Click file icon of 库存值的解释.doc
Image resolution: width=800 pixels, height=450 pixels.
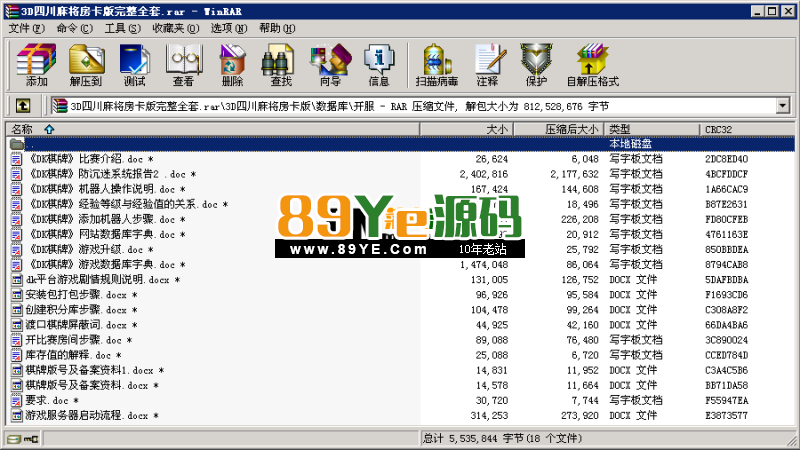pos(17,355)
